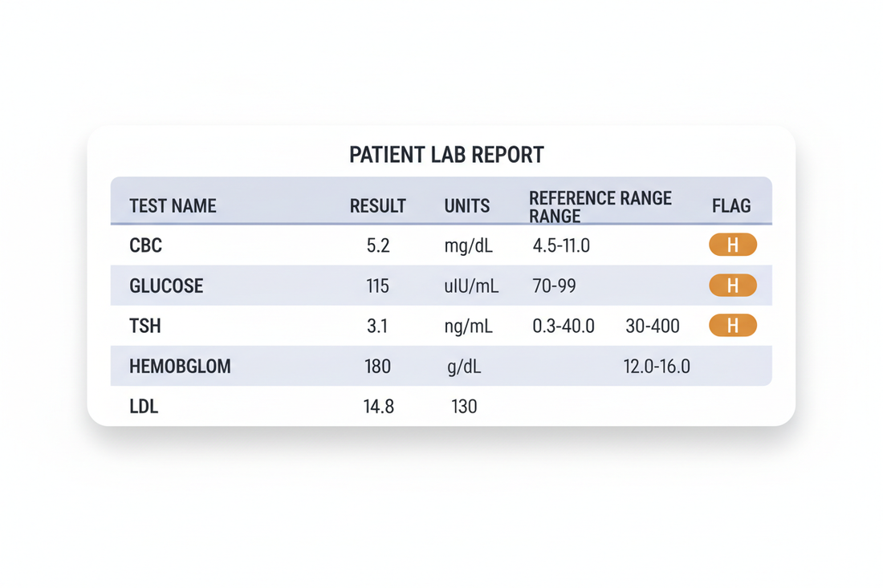883x588 pixels.
Task: Click the 4.5-11.0 reference range
Action: pos(561,245)
